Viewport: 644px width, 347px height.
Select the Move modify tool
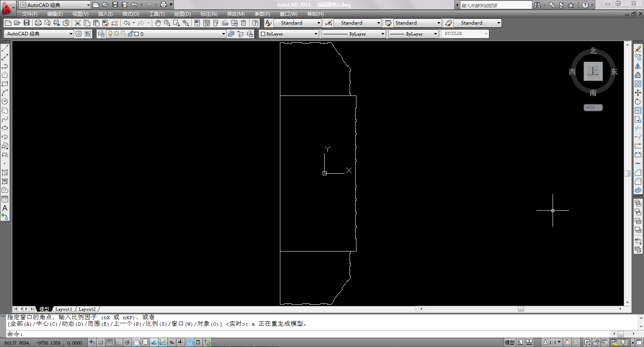[x=638, y=93]
